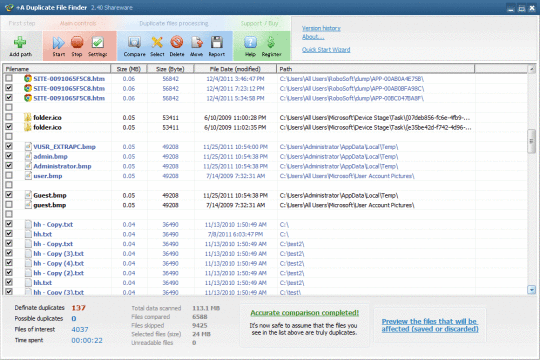Screen dimensions: 540x360
Task: Click the list scrollbar down arrow
Action: pyautogui.click(x=531, y=290)
